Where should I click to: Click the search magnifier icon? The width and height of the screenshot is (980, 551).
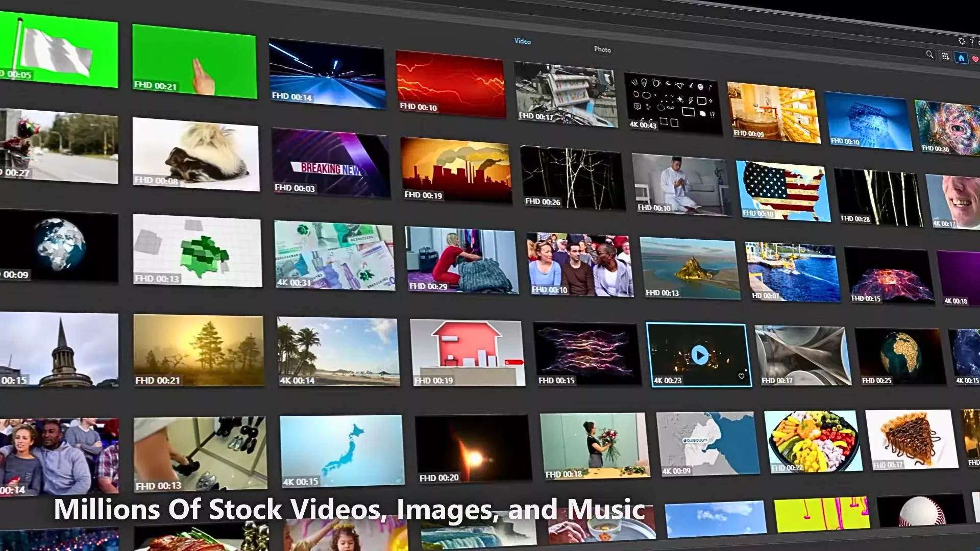click(x=929, y=54)
